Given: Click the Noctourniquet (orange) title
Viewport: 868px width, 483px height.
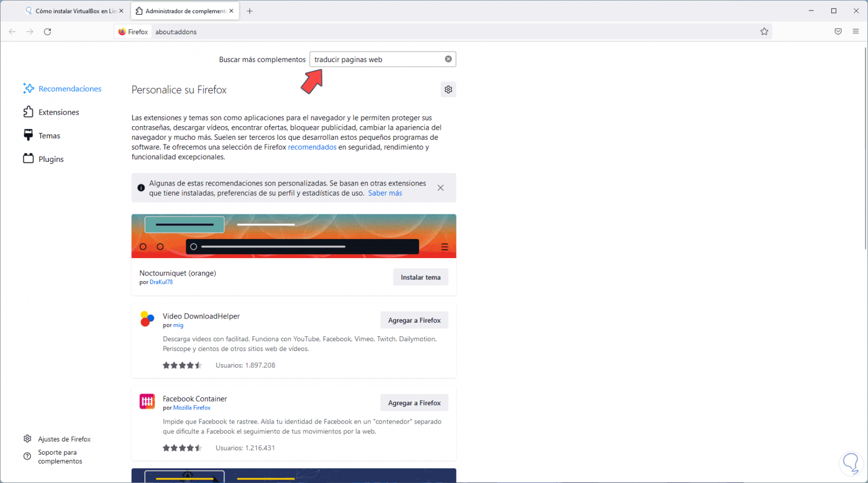Looking at the screenshot, I should 178,273.
